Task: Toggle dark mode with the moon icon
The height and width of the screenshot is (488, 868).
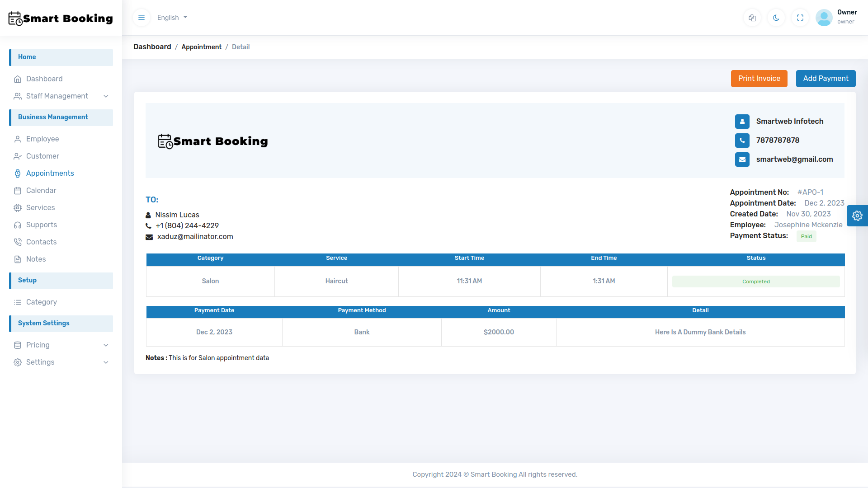Action: pos(776,18)
